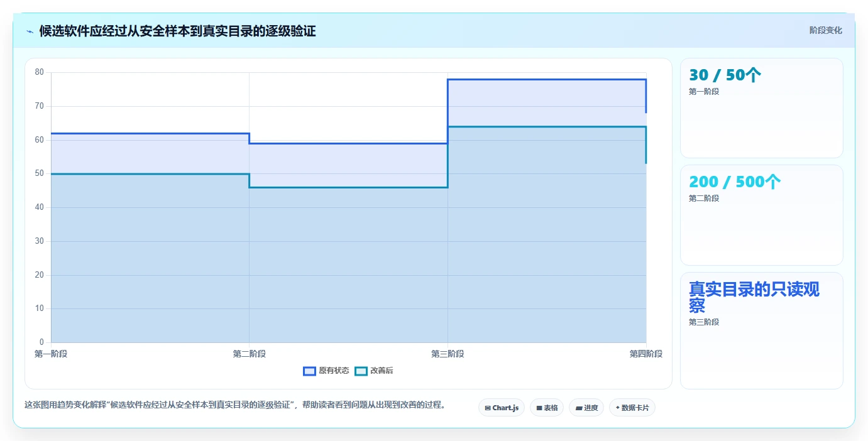
Task: Open the 真实目录的只读观察 third-stage card
Action: [761, 330]
